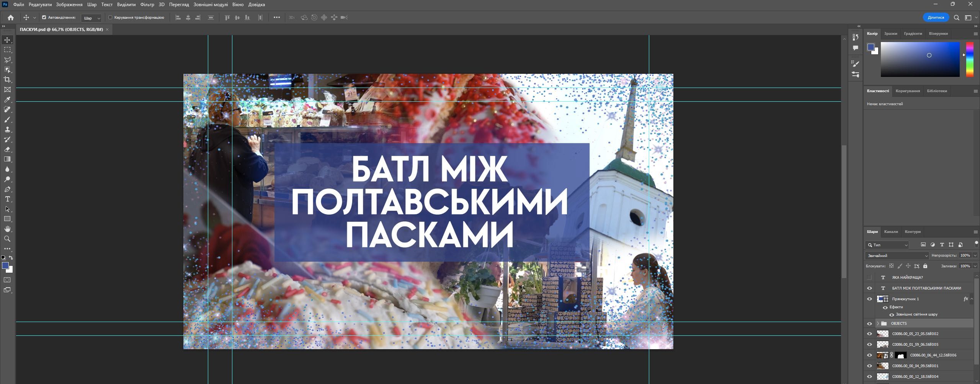Hide the OBJECTS group
The height and width of the screenshot is (384, 980).
pos(869,324)
